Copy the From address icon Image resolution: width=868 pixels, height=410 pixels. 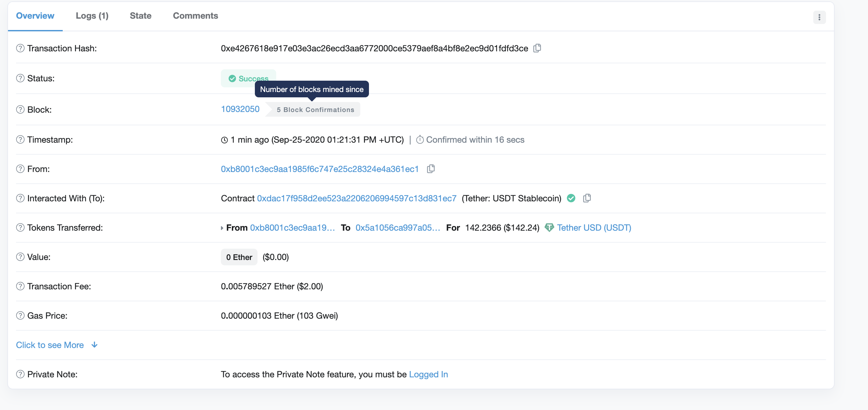point(431,169)
